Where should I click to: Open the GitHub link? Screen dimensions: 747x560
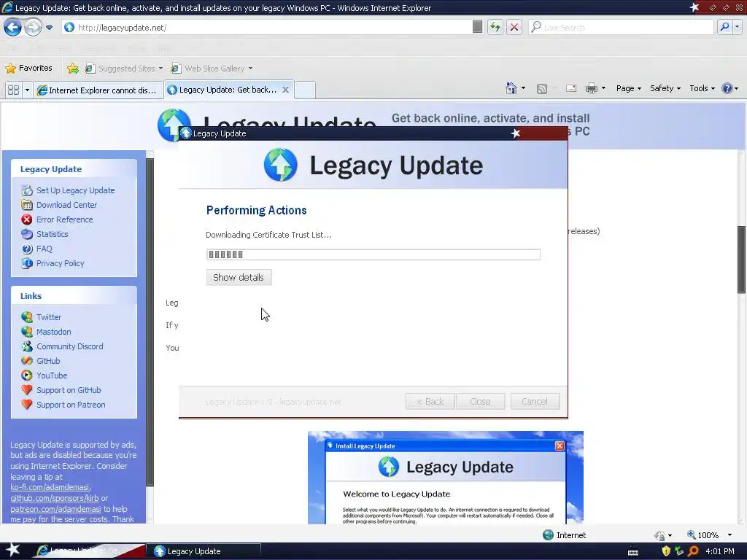tap(48, 361)
